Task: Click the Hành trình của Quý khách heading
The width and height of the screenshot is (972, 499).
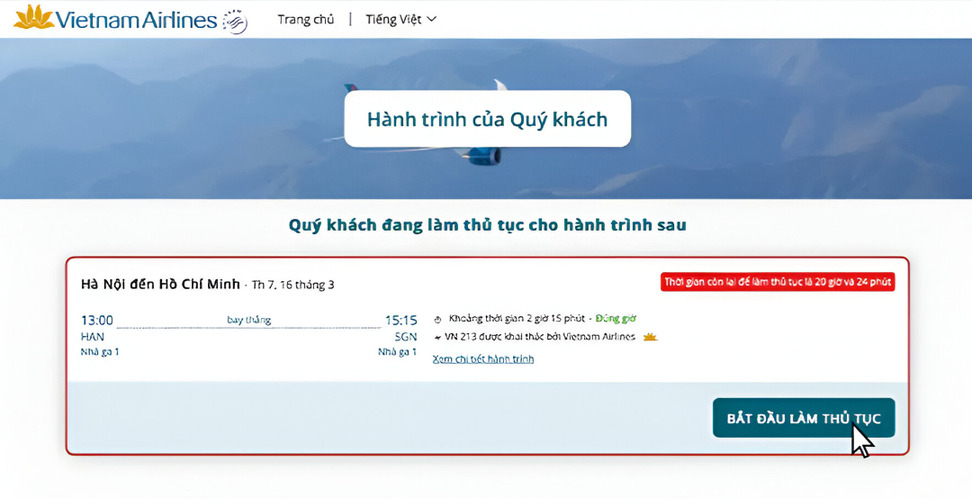Action: click(x=487, y=119)
